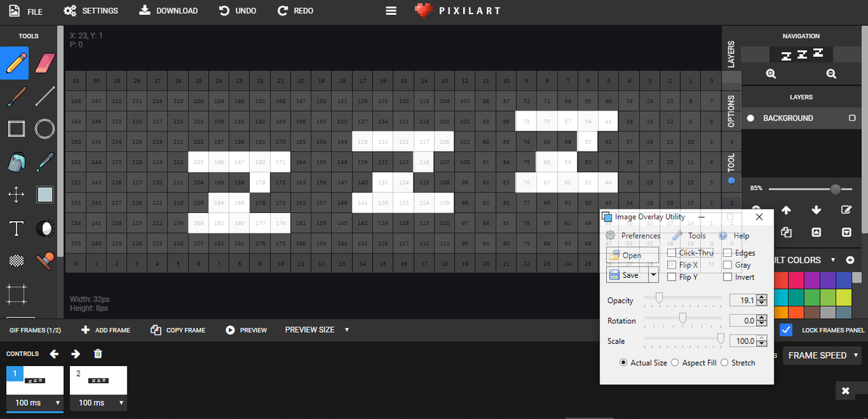Merge layer down icon
Screen dimensions: 868x419
point(846,233)
